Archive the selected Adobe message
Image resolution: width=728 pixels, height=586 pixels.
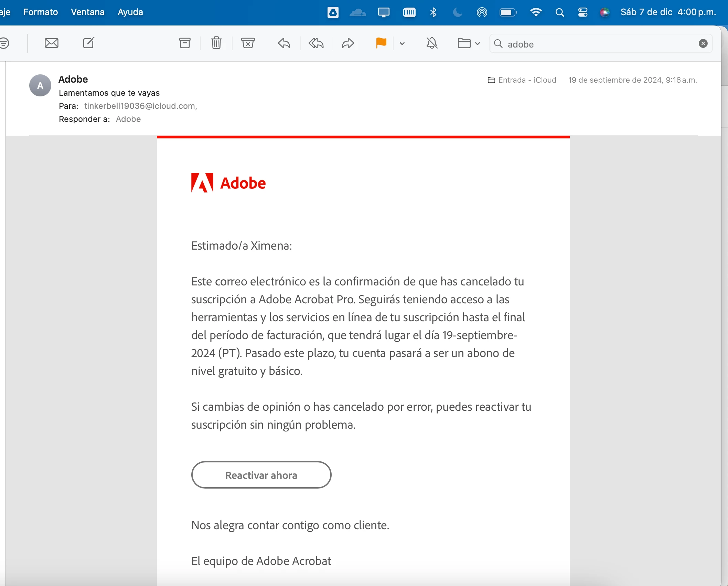[x=185, y=43]
